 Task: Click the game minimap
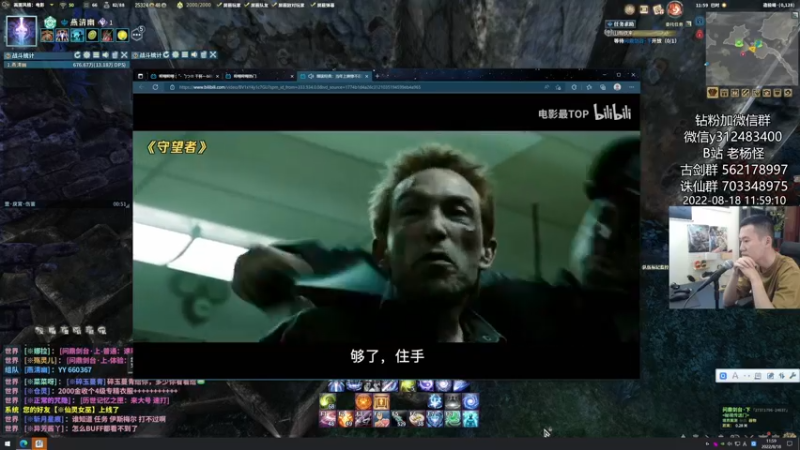point(752,49)
